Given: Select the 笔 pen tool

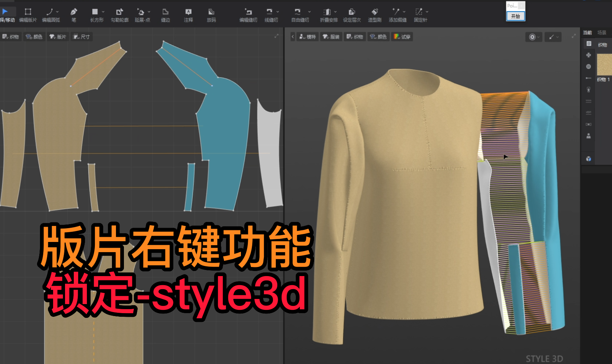Looking at the screenshot, I should pyautogui.click(x=74, y=15).
